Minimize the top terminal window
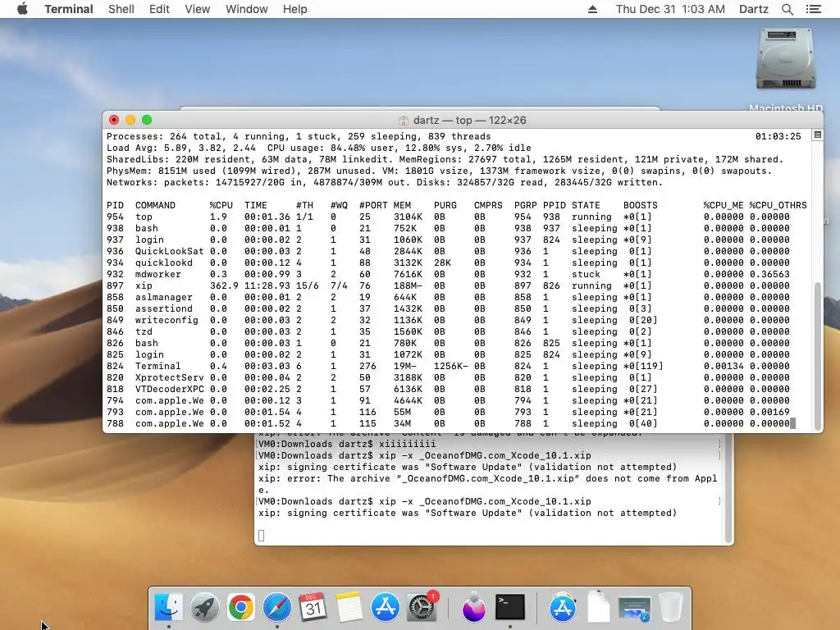 [x=130, y=120]
